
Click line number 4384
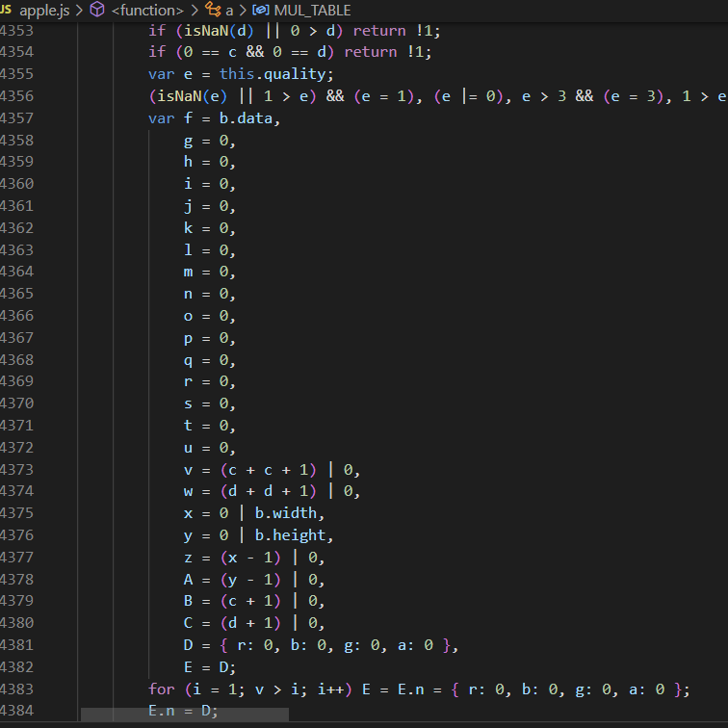pyautogui.click(x=16, y=711)
